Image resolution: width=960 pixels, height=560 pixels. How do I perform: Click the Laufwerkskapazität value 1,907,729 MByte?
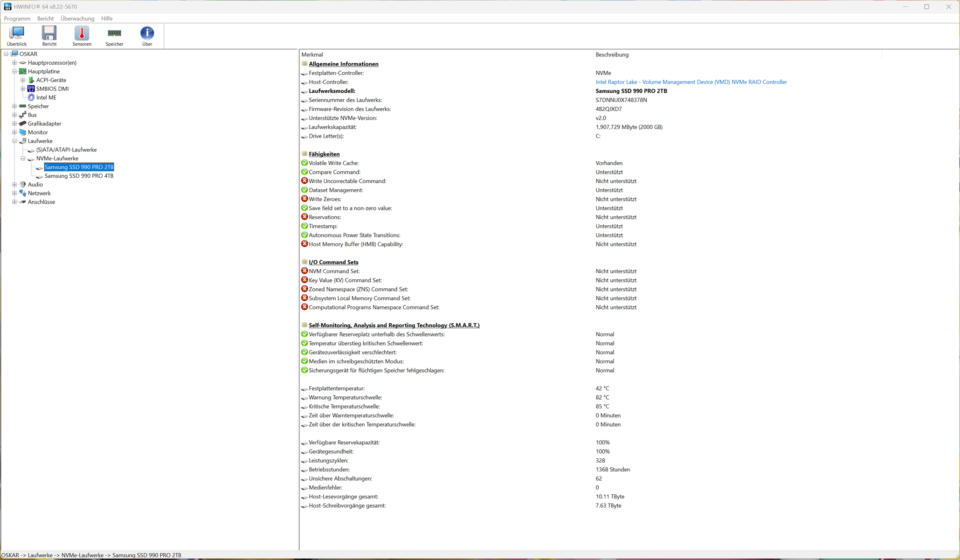click(x=629, y=127)
